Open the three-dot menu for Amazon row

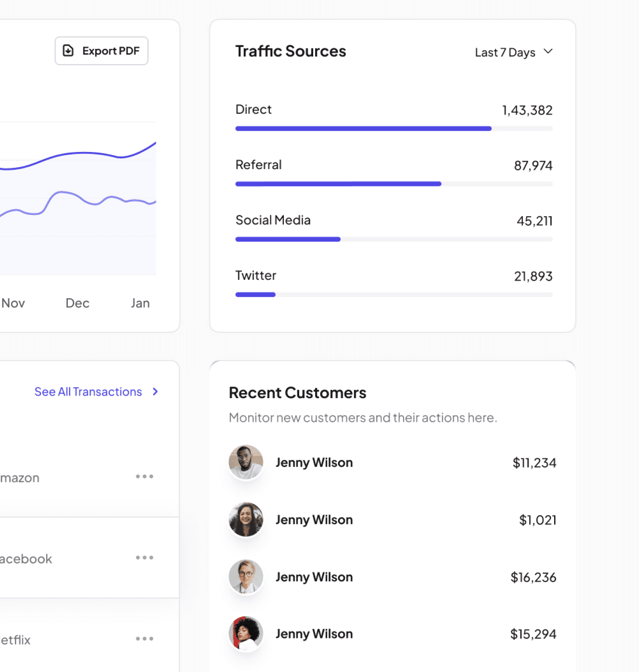point(144,476)
